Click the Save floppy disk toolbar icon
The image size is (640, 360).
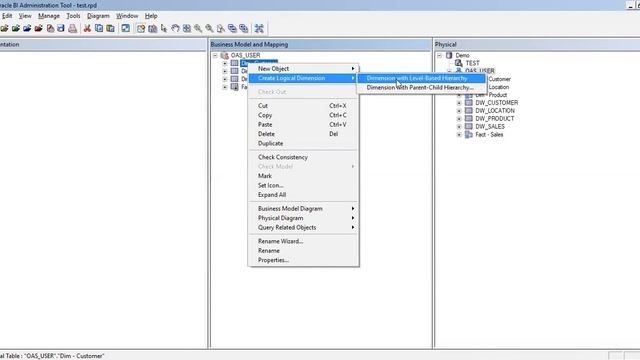click(x=61, y=28)
